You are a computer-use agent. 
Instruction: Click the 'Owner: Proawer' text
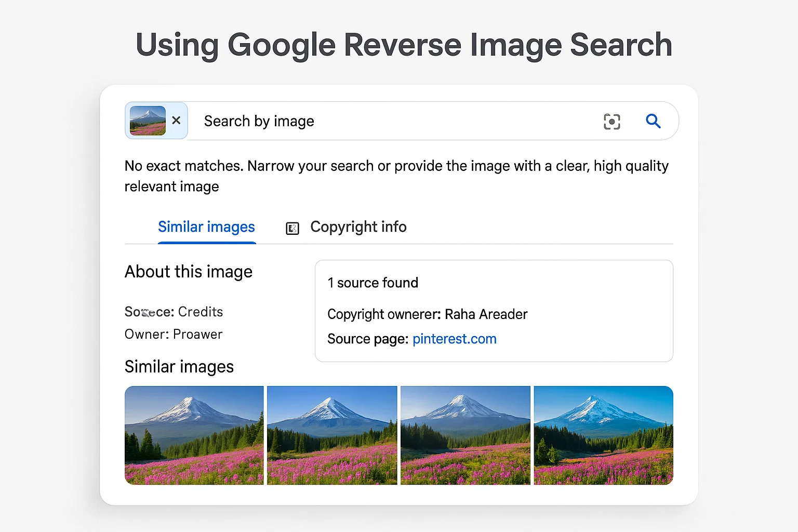[174, 334]
